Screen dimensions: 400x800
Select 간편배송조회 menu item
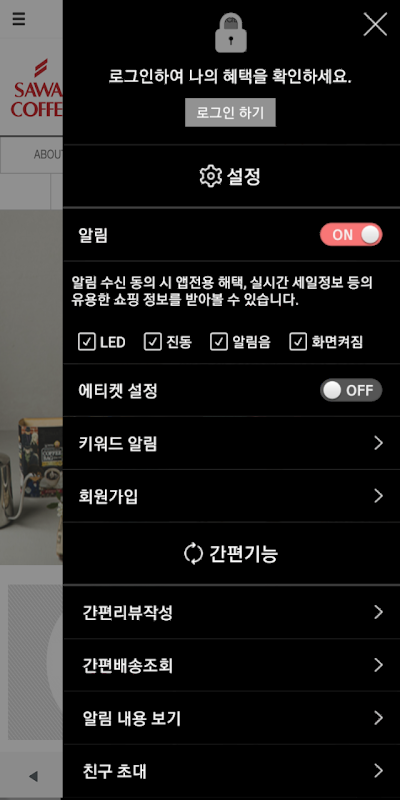(x=232, y=665)
